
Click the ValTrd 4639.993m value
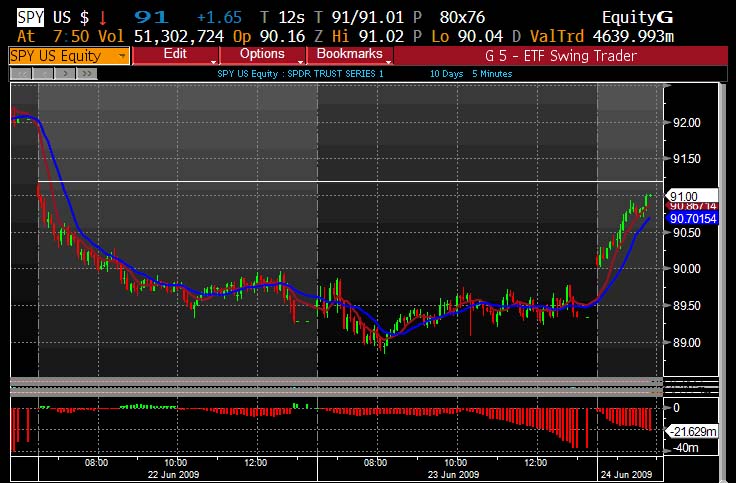click(602, 37)
